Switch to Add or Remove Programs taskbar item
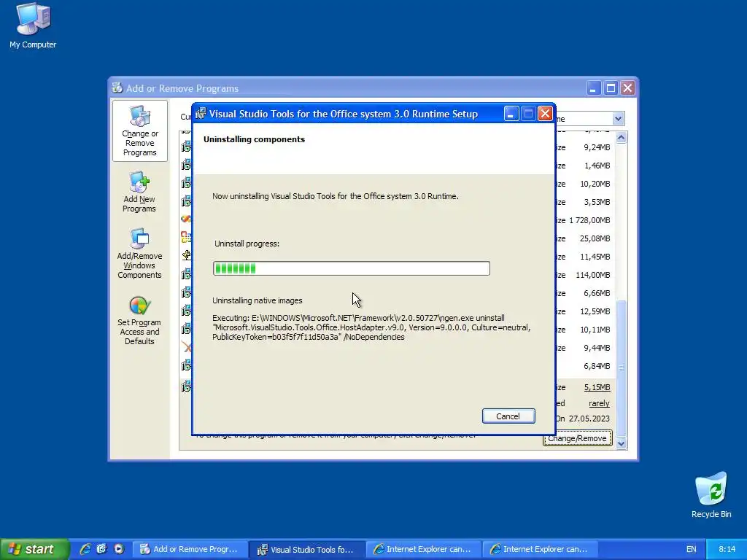 pyautogui.click(x=190, y=549)
